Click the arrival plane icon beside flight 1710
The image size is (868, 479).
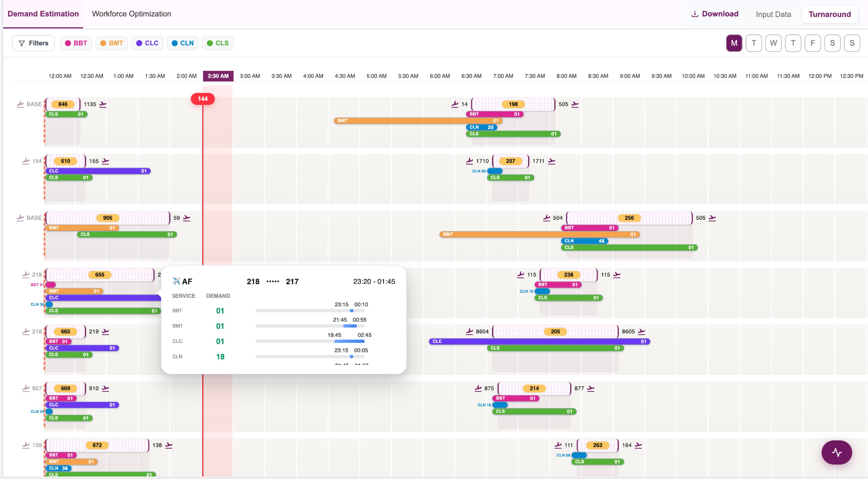click(x=469, y=161)
